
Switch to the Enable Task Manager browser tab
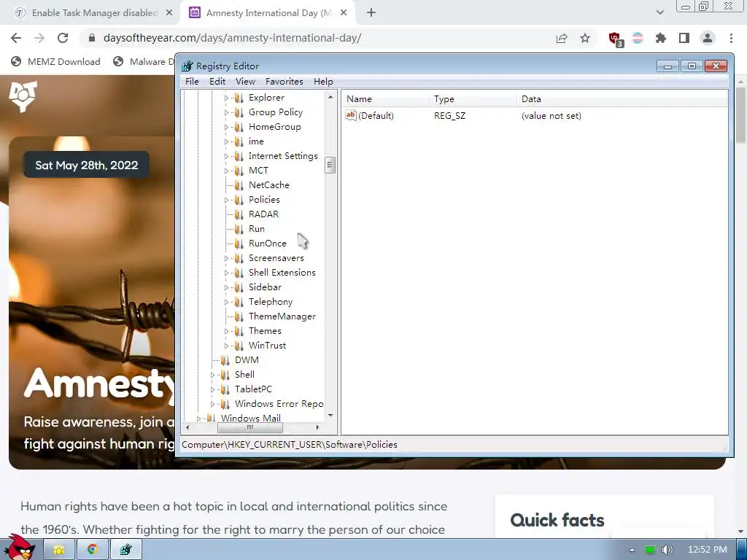(x=94, y=13)
